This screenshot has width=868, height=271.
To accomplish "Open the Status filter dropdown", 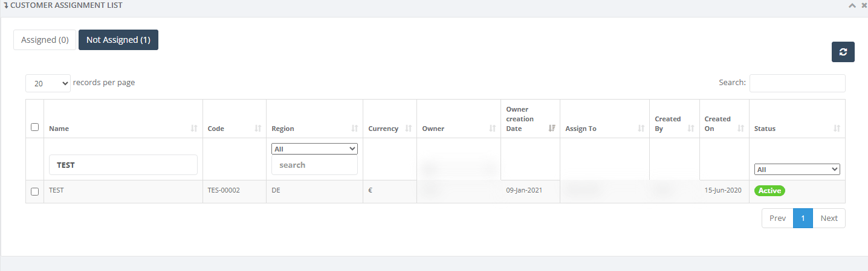I will click(x=797, y=170).
